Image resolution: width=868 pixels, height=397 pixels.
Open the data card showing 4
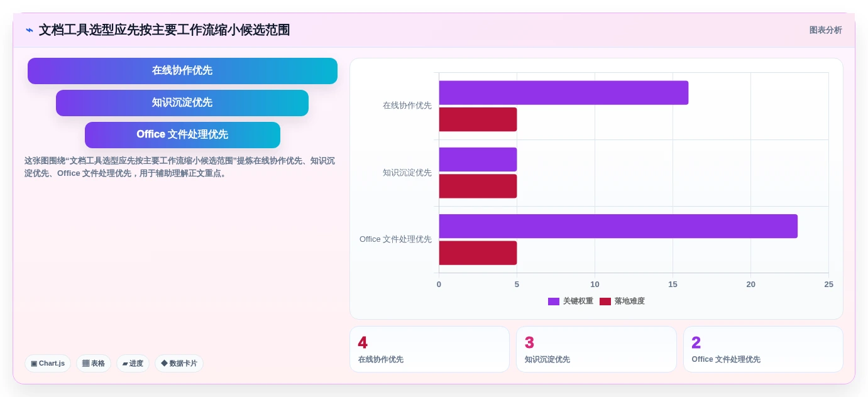[429, 349]
